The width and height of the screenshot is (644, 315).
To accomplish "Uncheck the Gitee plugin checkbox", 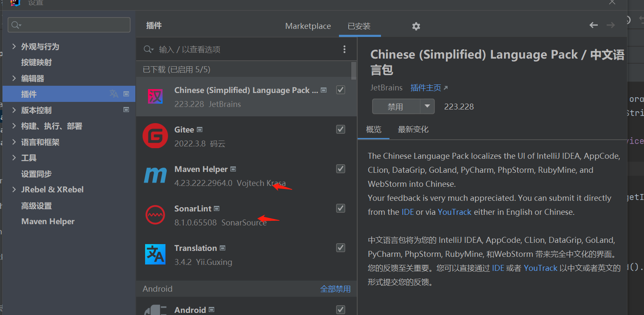I will click(x=341, y=129).
